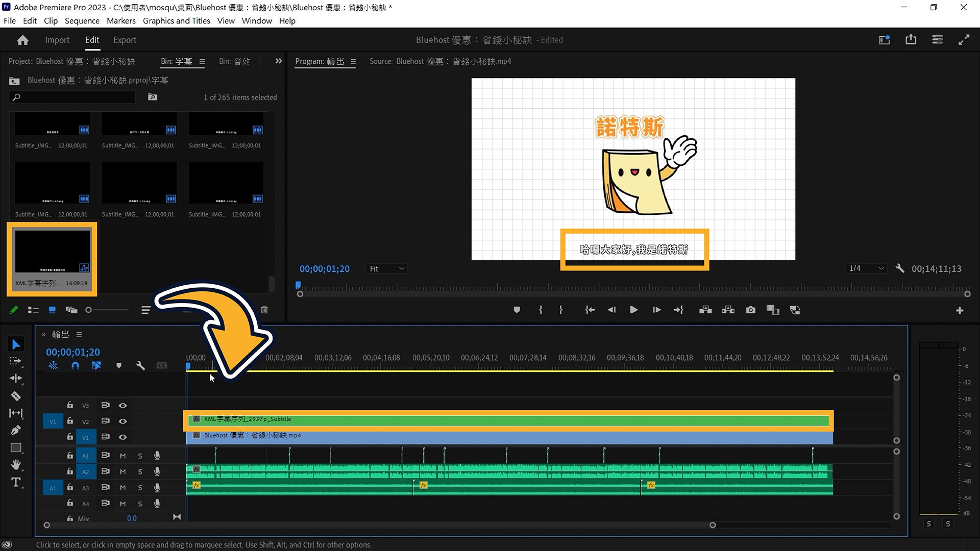Open the button editor plus icon
Image resolution: width=980 pixels, height=551 pixels.
(x=960, y=310)
